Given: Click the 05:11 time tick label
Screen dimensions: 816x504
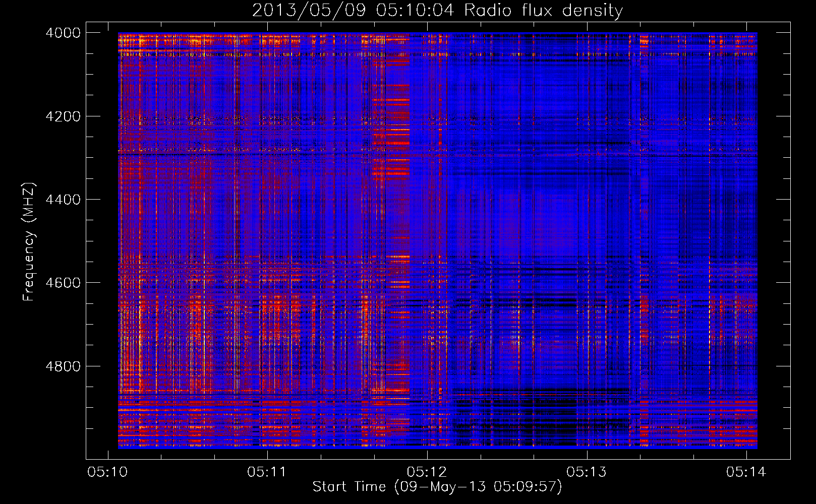Looking at the screenshot, I should point(267,472).
